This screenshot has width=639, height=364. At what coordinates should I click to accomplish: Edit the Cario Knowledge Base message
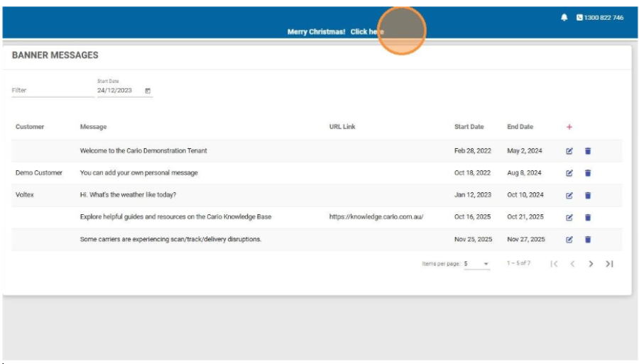(x=569, y=217)
